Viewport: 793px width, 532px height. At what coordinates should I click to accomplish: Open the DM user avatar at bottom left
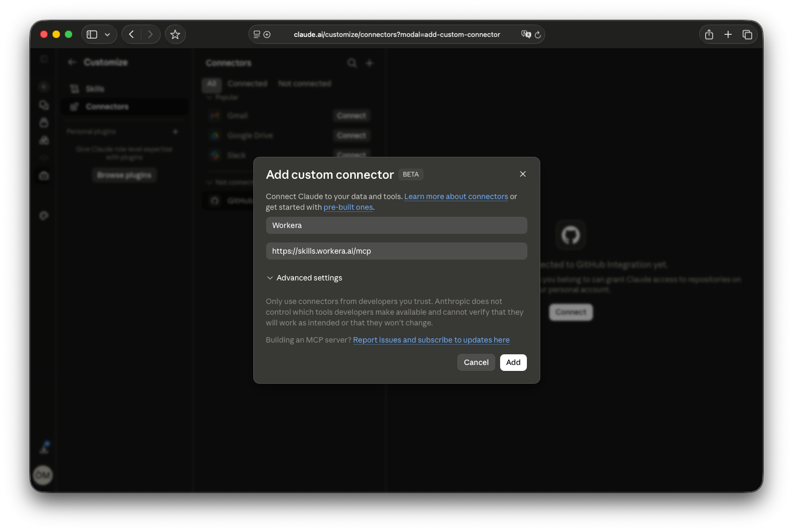point(43,475)
